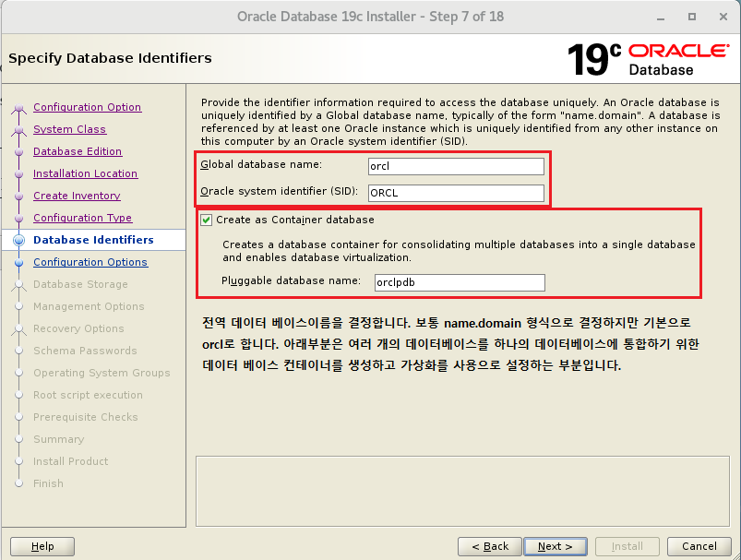Go back to Configuration Type step

[x=83, y=218]
